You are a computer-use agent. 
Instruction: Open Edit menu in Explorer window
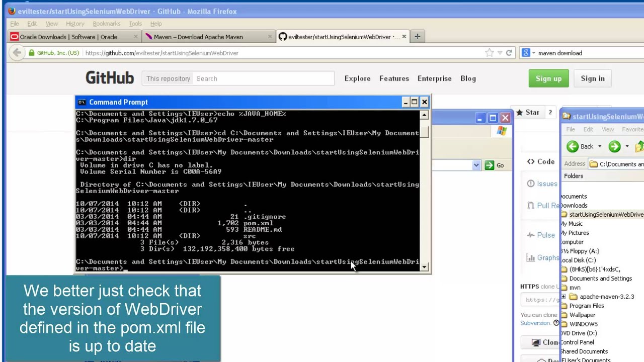[588, 130]
